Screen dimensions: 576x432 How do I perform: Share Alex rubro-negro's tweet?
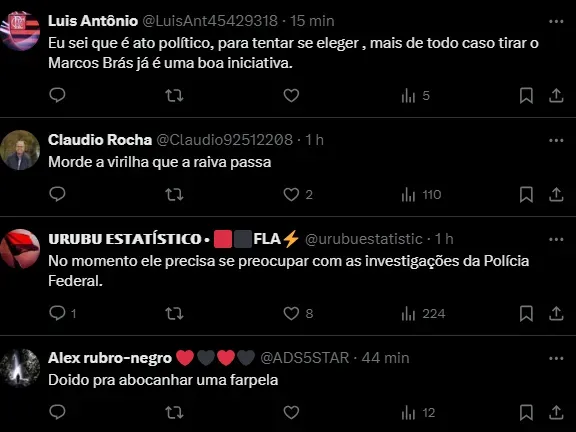click(556, 412)
